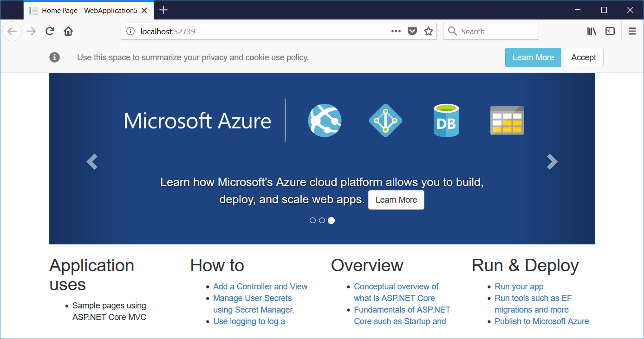Click the How to heading
Screen dimensions: 644x339
point(217,265)
